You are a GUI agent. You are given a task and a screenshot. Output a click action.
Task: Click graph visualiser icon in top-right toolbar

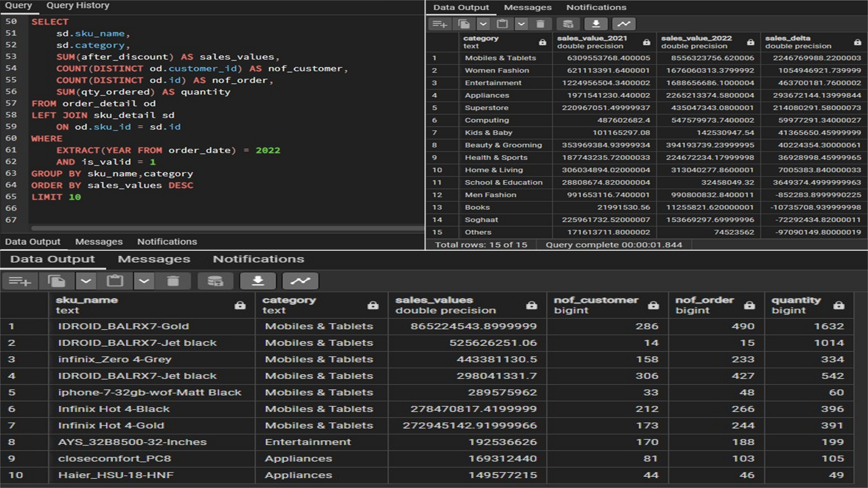pyautogui.click(x=623, y=24)
